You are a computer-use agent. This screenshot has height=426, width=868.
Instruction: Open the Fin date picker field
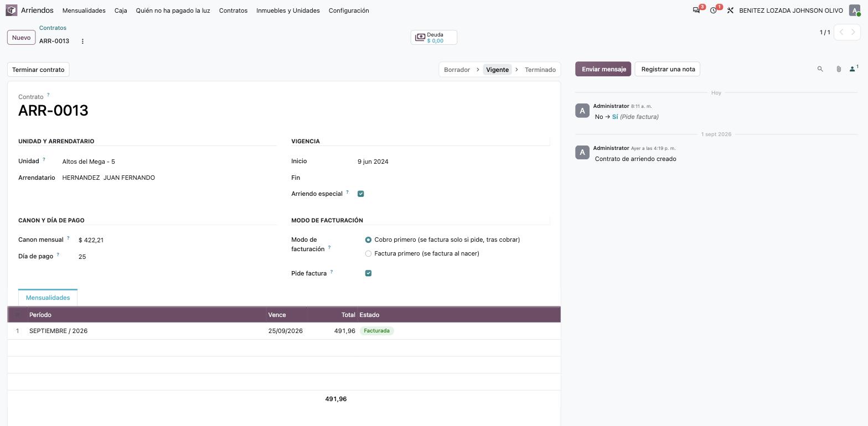pyautogui.click(x=453, y=178)
